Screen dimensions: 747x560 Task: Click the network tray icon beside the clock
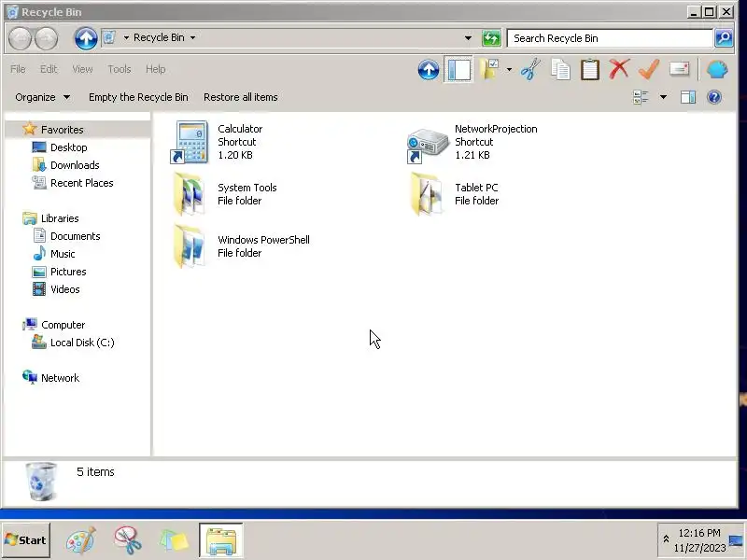coord(736,540)
